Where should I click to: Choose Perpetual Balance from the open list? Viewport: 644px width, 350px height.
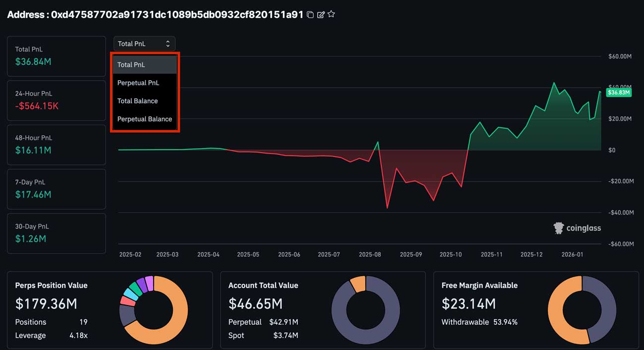pyautogui.click(x=144, y=119)
